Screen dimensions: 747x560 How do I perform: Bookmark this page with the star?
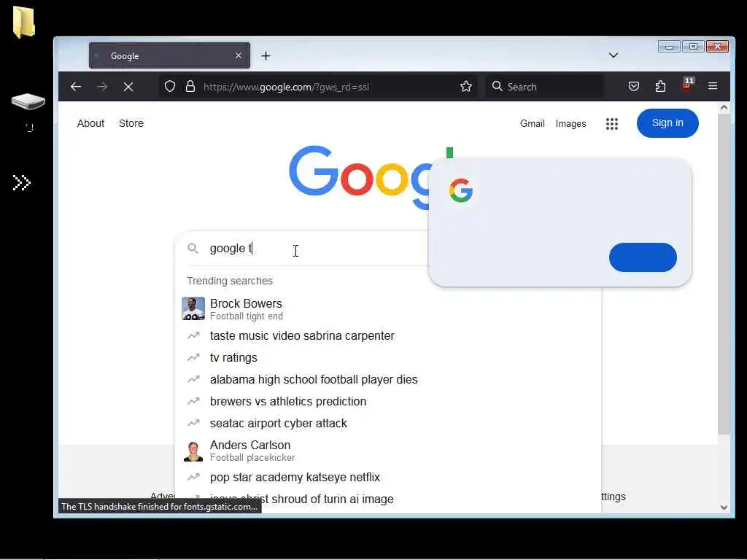[466, 86]
